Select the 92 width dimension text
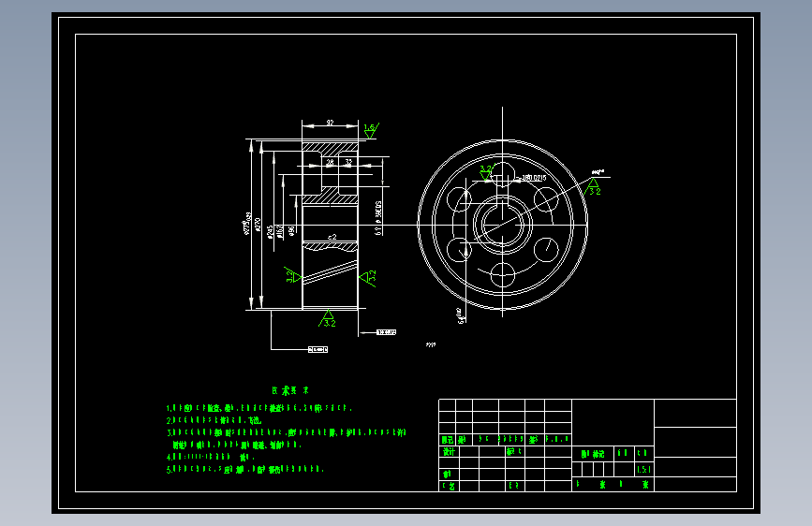The image size is (812, 526). pos(330,123)
